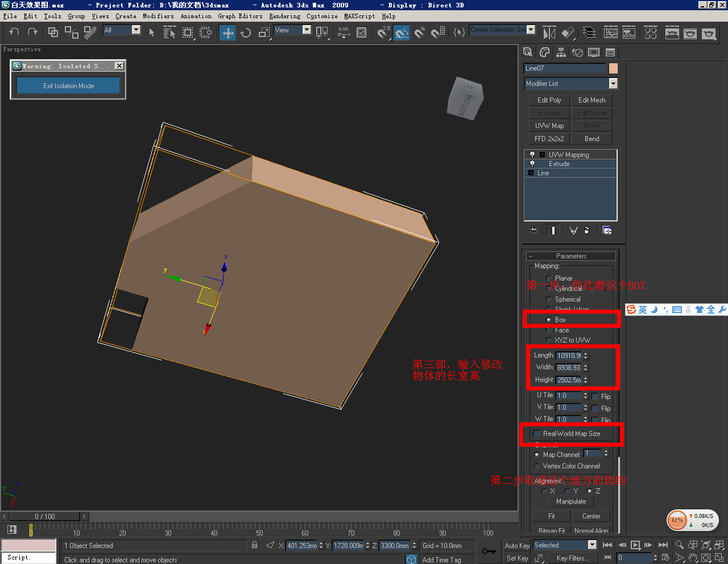
Task: Click the object color swatch beside Line07
Action: pos(613,68)
